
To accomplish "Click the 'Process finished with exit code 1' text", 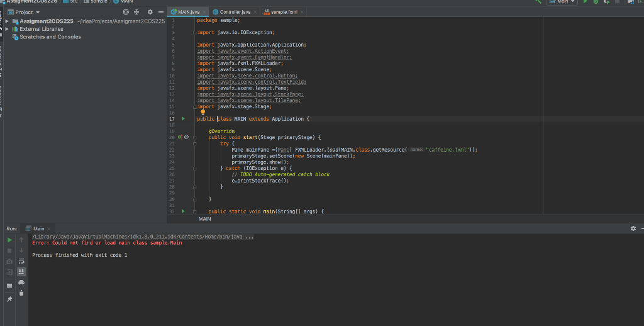I will coord(80,256).
